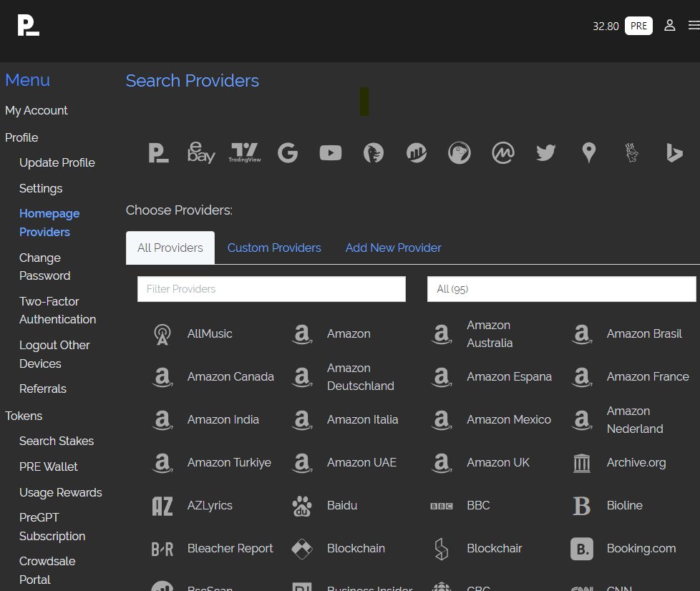This screenshot has width=700, height=591.
Task: Click the Tokens section heading
Action: [x=24, y=416]
